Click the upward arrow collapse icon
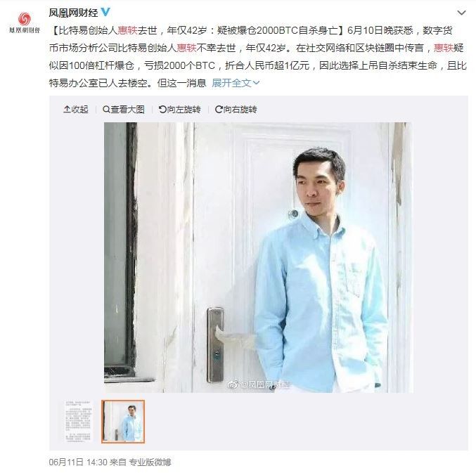This screenshot has width=476, height=473. 67,109
